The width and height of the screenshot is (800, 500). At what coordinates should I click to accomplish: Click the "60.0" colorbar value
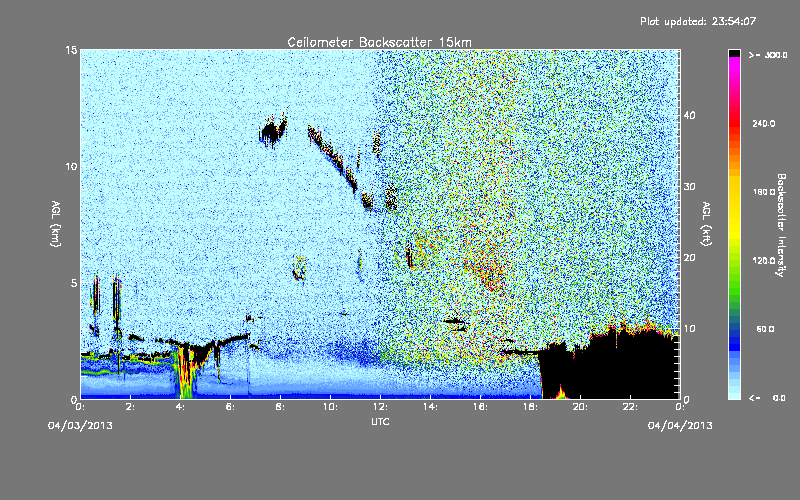[765, 329]
